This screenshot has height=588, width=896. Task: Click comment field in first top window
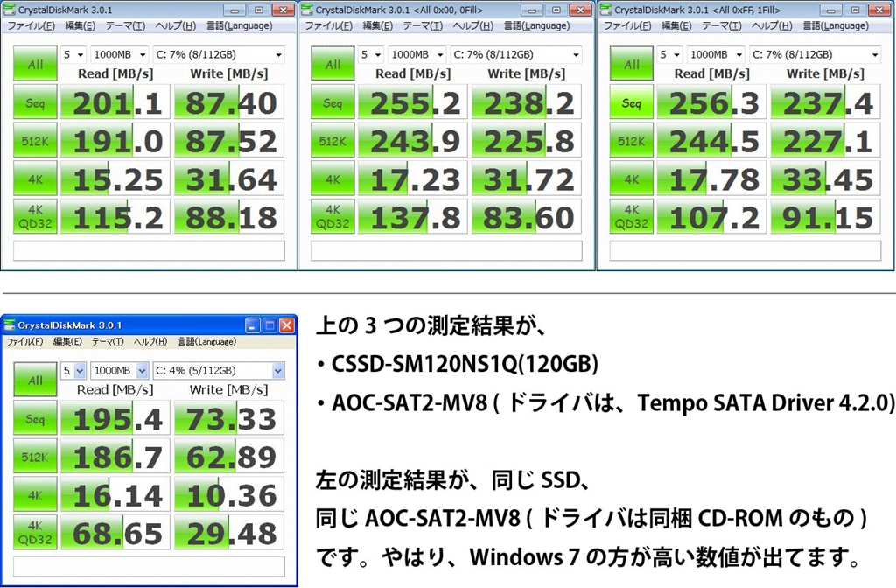tap(149, 250)
